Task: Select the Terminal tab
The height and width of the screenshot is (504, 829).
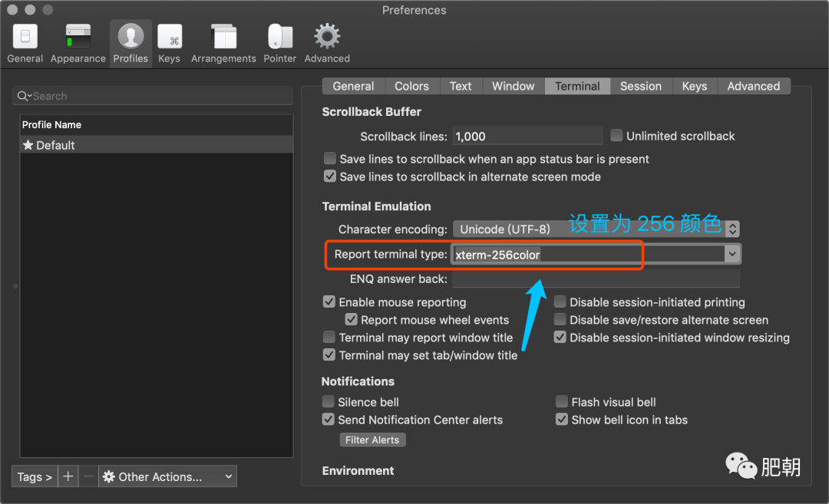Action: 577,86
